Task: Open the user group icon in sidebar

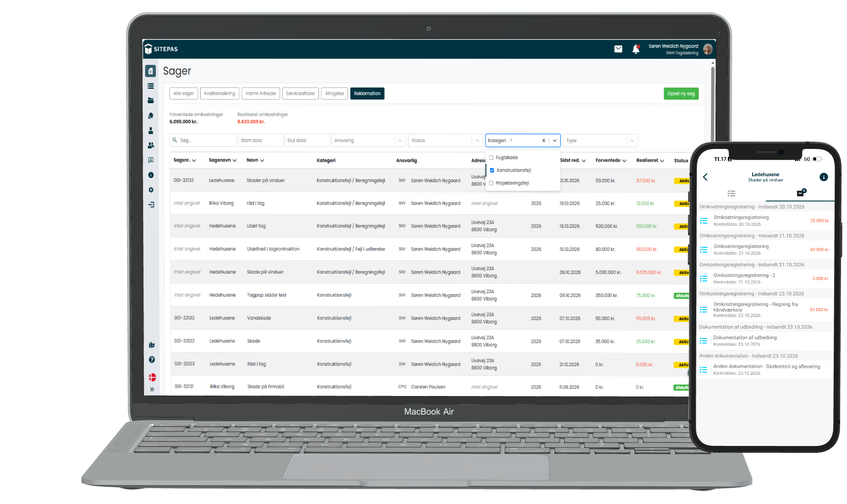Action: tap(151, 146)
